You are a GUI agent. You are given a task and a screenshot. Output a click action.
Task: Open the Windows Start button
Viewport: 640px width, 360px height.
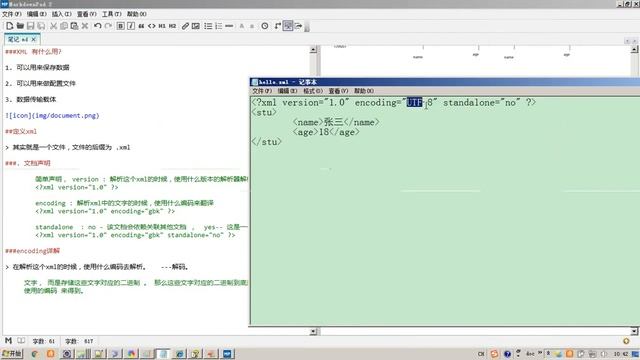[12, 353]
